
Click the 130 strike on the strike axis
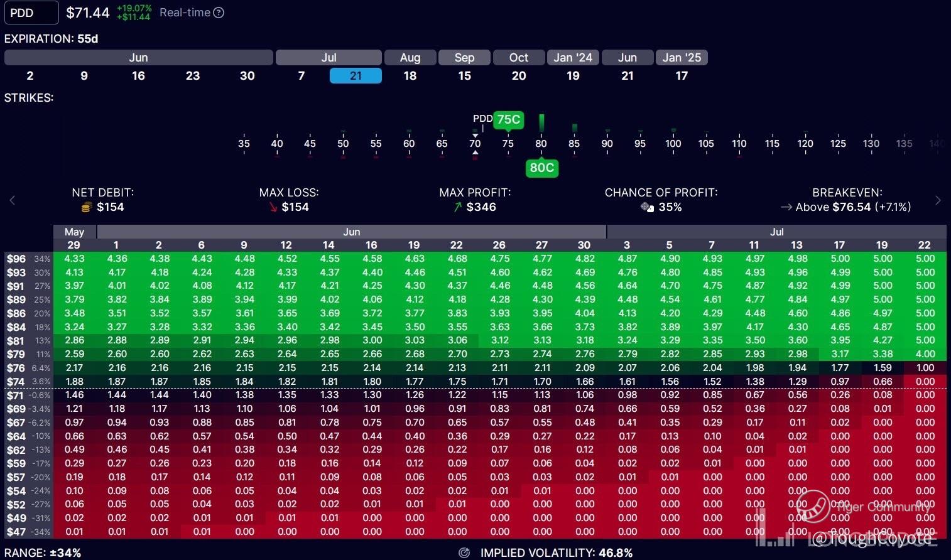[871, 144]
